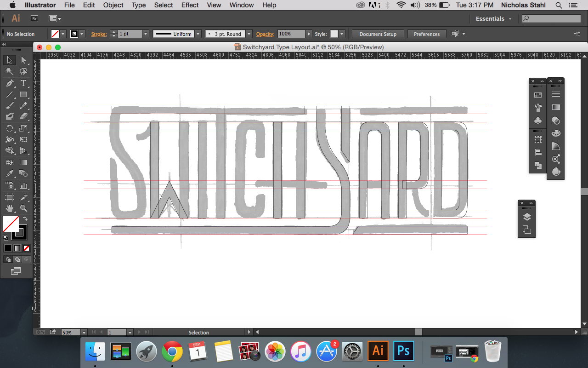Open the Effect menu

coord(190,5)
